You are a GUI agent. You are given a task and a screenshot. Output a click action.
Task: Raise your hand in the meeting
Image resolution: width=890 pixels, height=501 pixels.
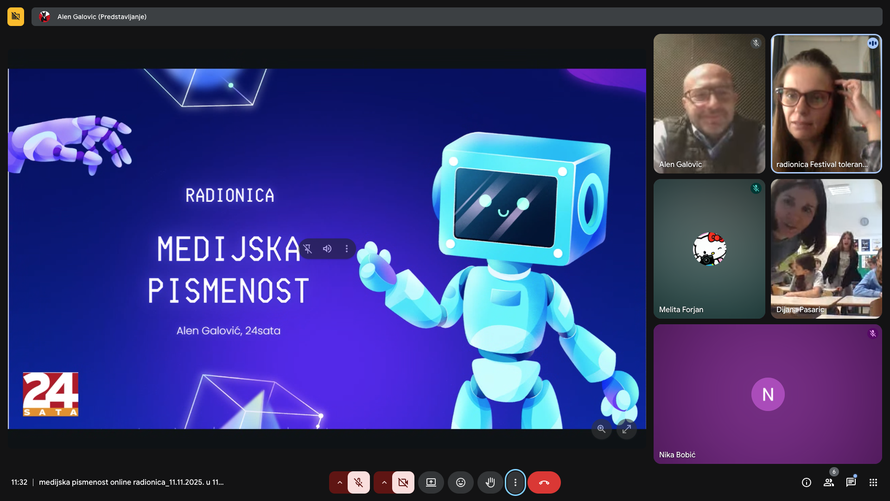489,482
